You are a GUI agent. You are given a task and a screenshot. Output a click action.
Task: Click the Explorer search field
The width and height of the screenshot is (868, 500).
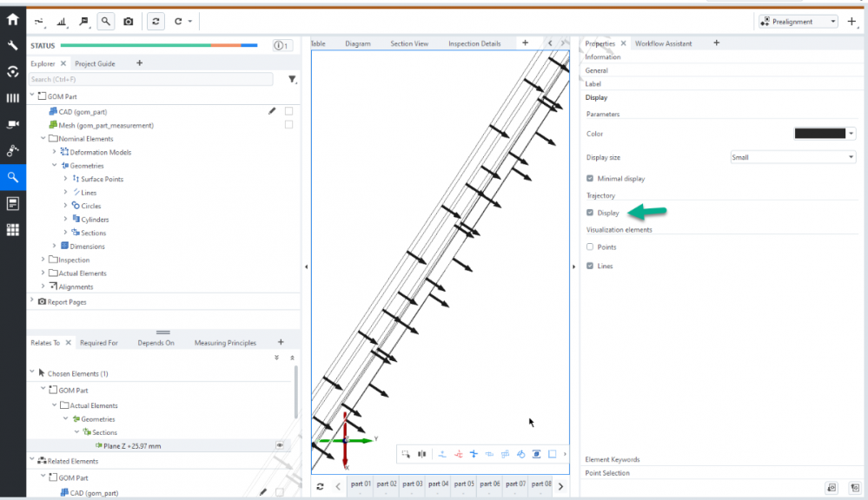(x=152, y=79)
